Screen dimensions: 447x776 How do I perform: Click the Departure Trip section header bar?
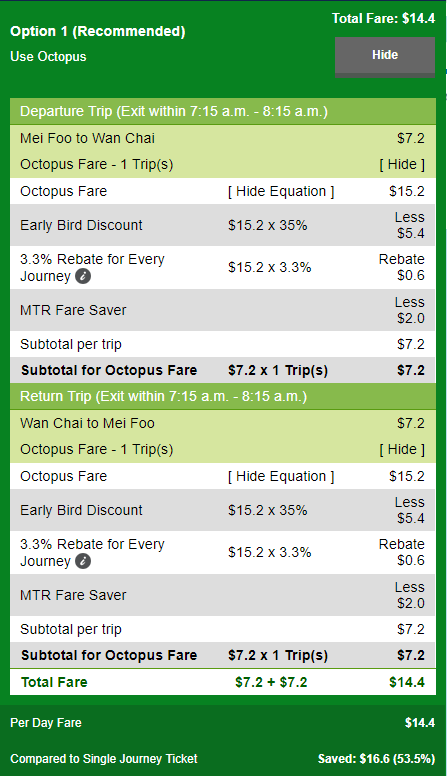[223, 111]
